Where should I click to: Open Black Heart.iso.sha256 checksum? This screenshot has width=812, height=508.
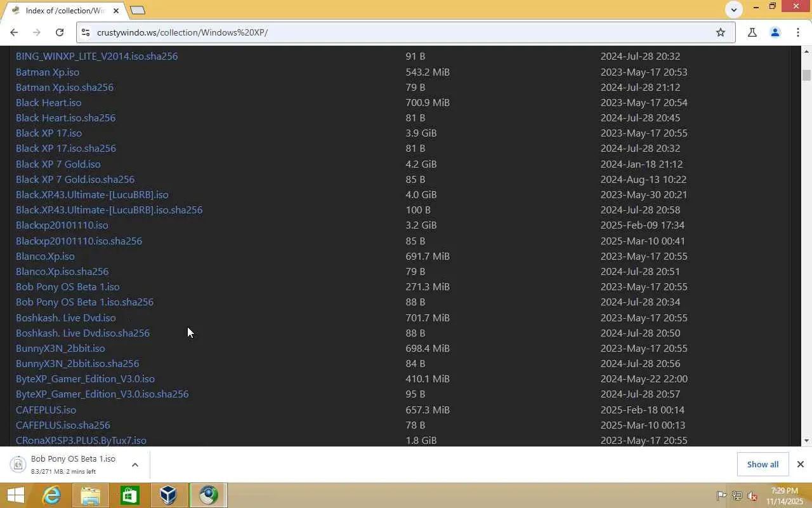coord(65,117)
